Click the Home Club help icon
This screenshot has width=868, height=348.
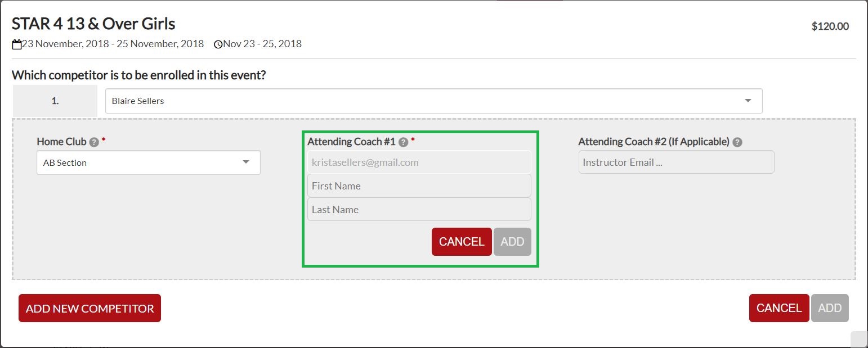click(x=94, y=142)
